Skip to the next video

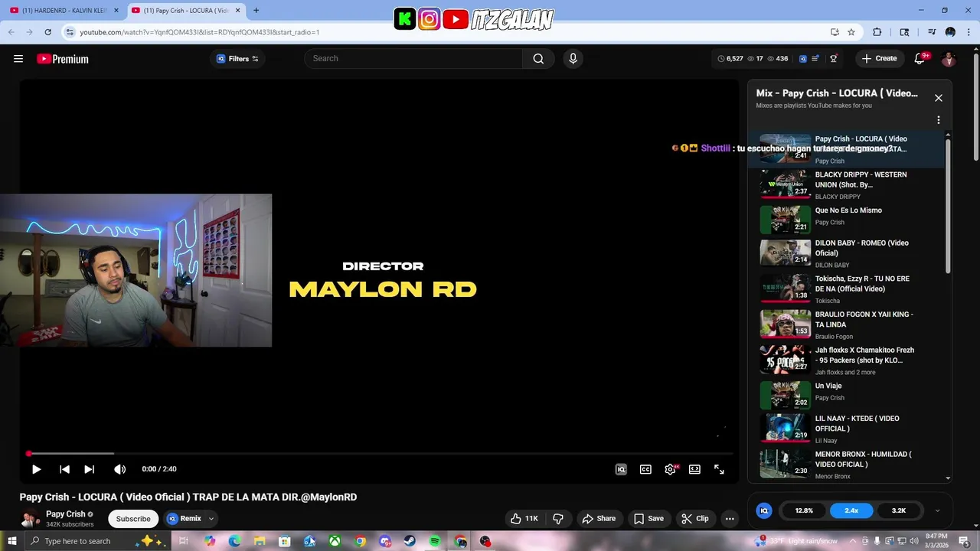[90, 469]
